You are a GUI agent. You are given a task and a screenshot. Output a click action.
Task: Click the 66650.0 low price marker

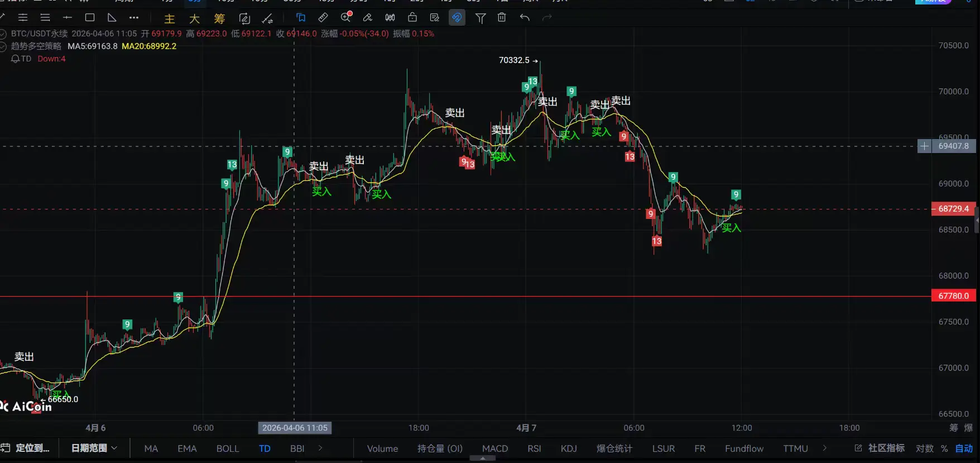(60, 399)
